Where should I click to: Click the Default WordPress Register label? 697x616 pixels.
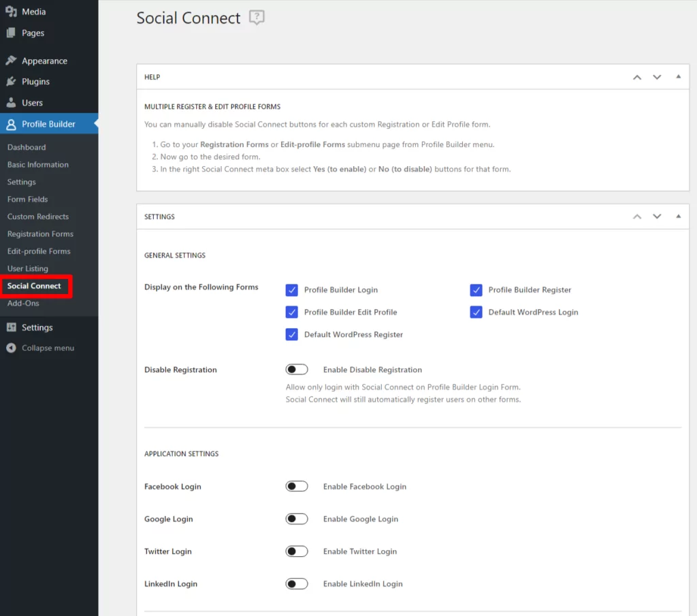[353, 334]
